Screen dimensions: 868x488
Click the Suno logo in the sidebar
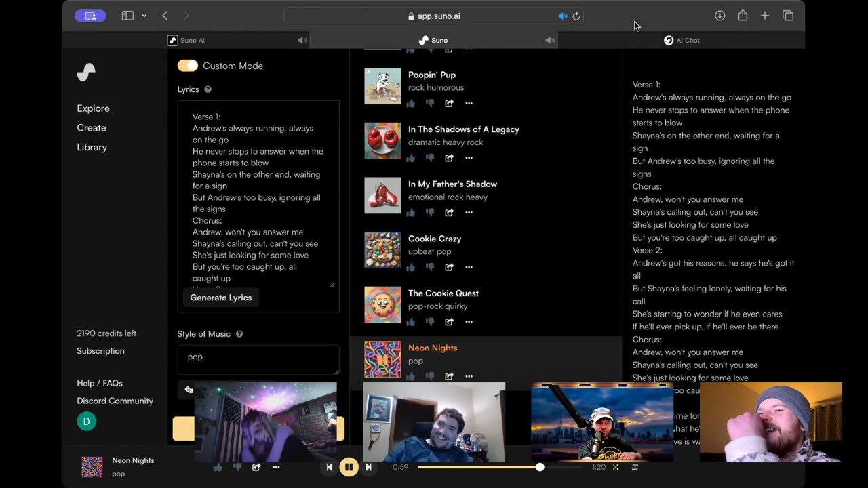coord(86,72)
